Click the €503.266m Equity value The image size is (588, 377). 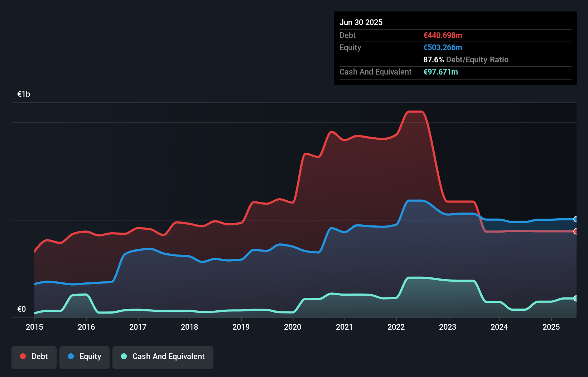(443, 47)
